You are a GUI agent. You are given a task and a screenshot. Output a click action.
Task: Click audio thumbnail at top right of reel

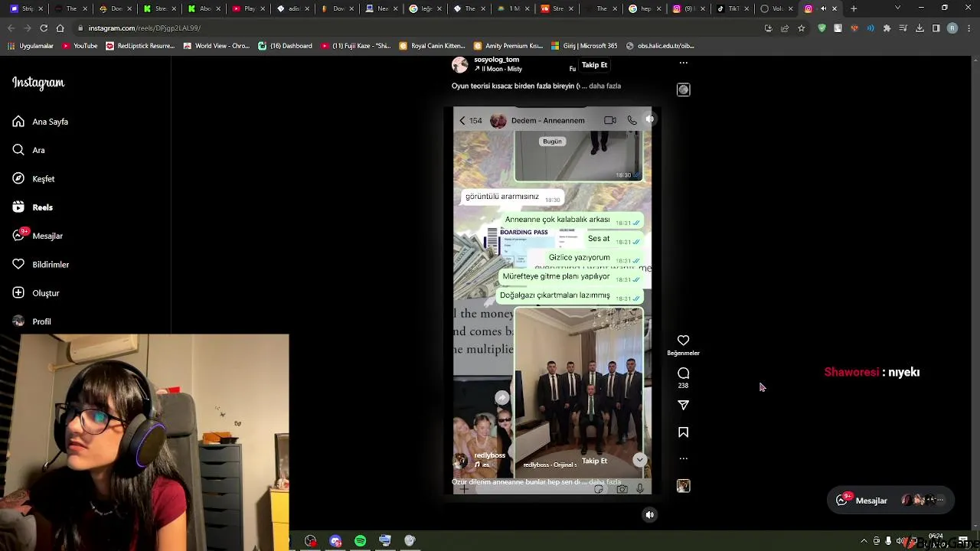click(683, 90)
